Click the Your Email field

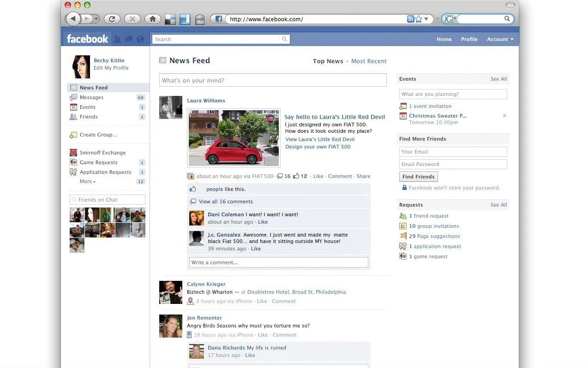[x=453, y=152]
